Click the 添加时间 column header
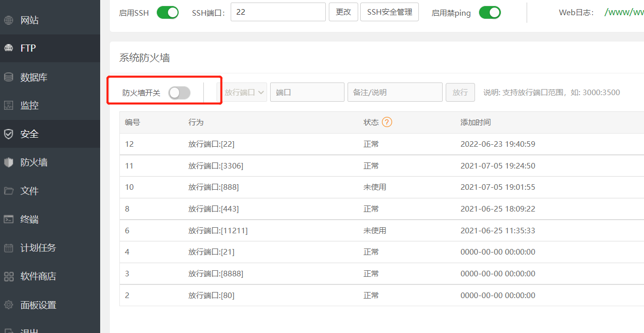Screen dimensions: 644x333 click(476, 122)
